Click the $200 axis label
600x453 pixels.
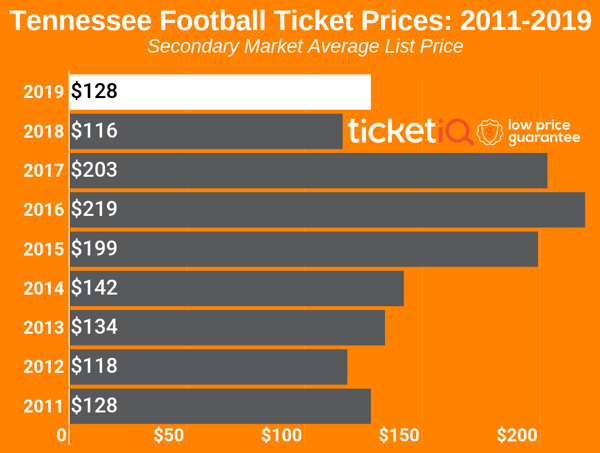pyautogui.click(x=517, y=435)
